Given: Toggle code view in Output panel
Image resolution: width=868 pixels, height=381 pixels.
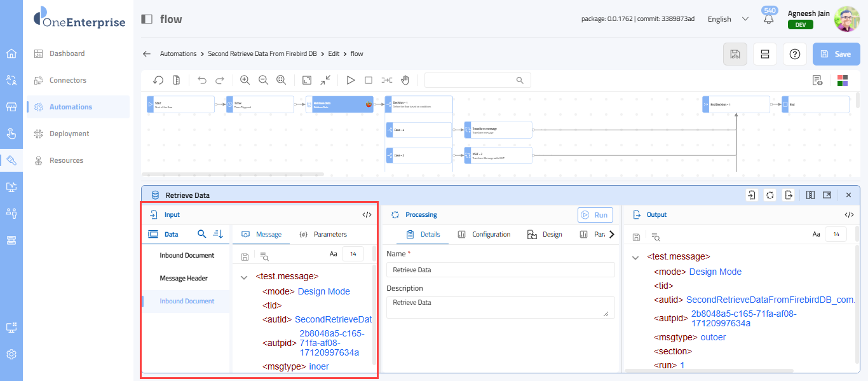Looking at the screenshot, I should tap(849, 215).
